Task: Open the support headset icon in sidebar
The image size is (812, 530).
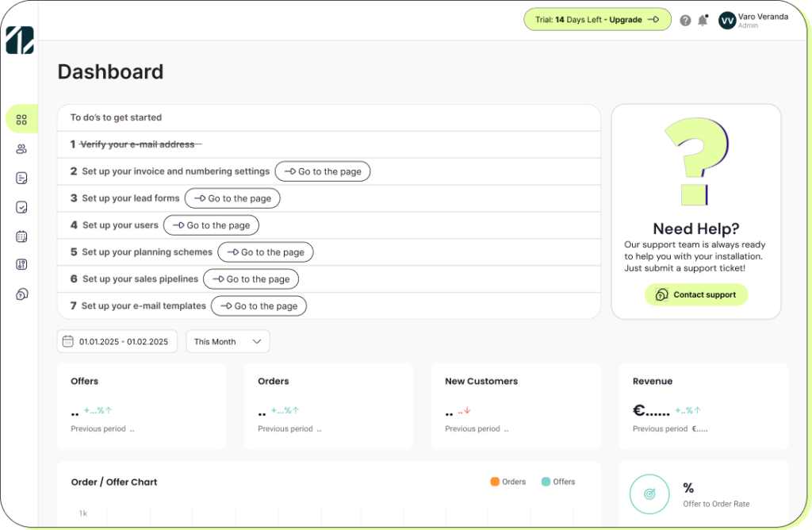Action: point(21,294)
